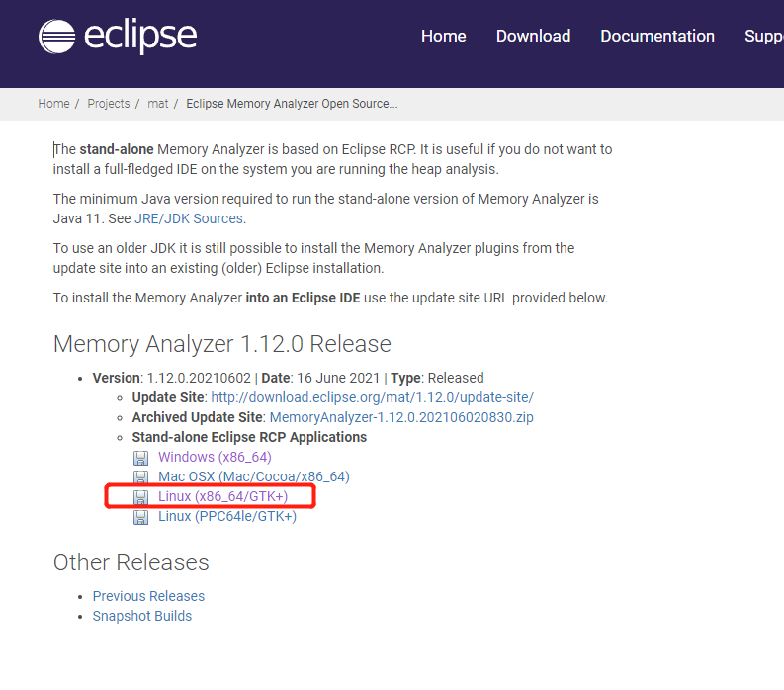
Task: Open the Support menu item at the header edge
Action: point(764,36)
